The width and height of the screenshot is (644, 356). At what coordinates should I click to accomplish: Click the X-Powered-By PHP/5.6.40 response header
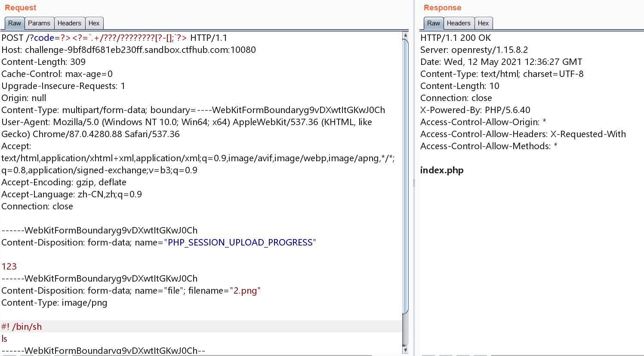(x=475, y=110)
